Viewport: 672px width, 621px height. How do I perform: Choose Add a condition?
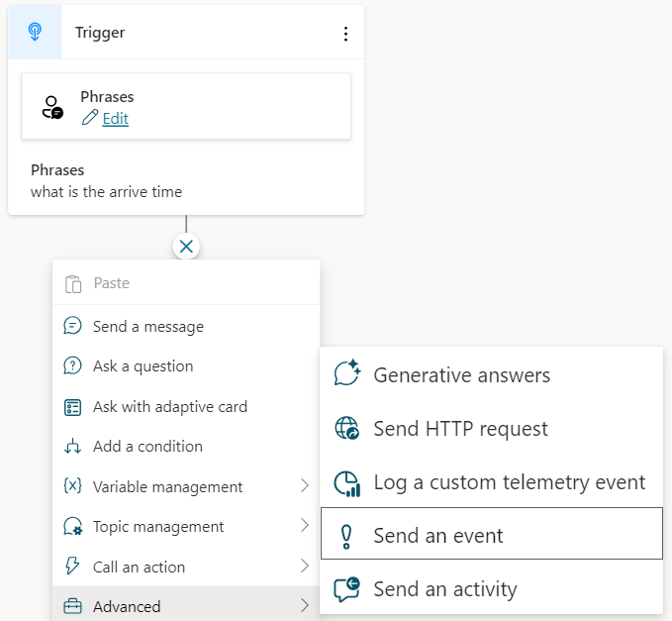[186, 447]
